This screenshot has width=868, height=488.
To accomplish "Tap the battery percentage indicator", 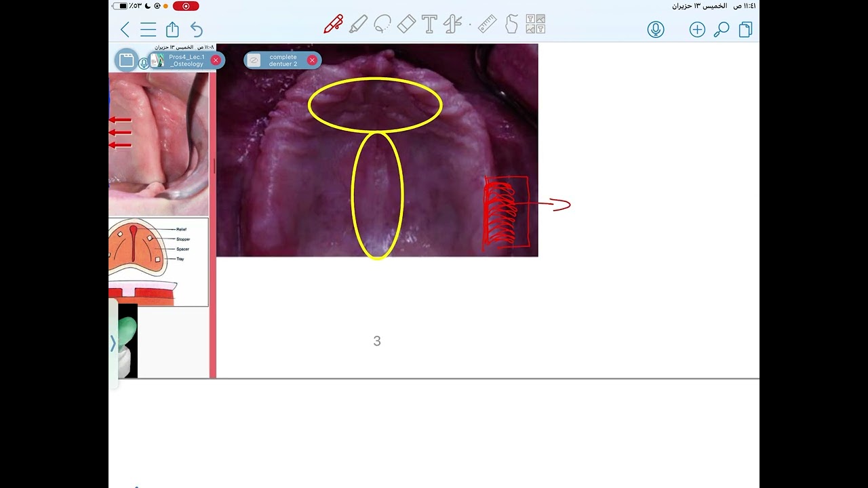I will point(136,6).
